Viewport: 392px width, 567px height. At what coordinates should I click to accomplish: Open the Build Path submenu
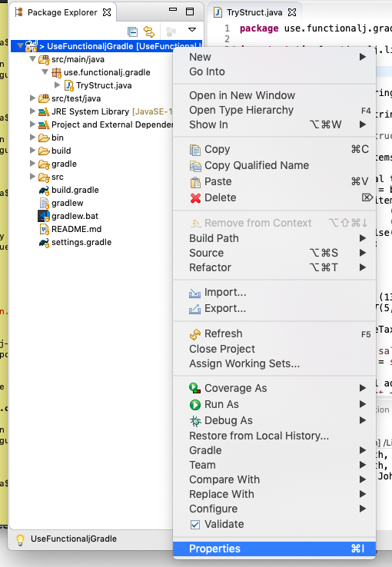274,238
